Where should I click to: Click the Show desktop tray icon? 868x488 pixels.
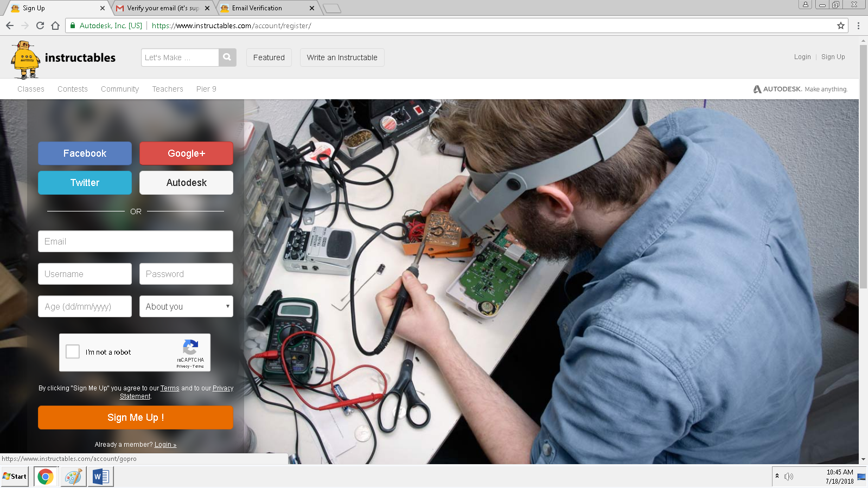(861, 477)
